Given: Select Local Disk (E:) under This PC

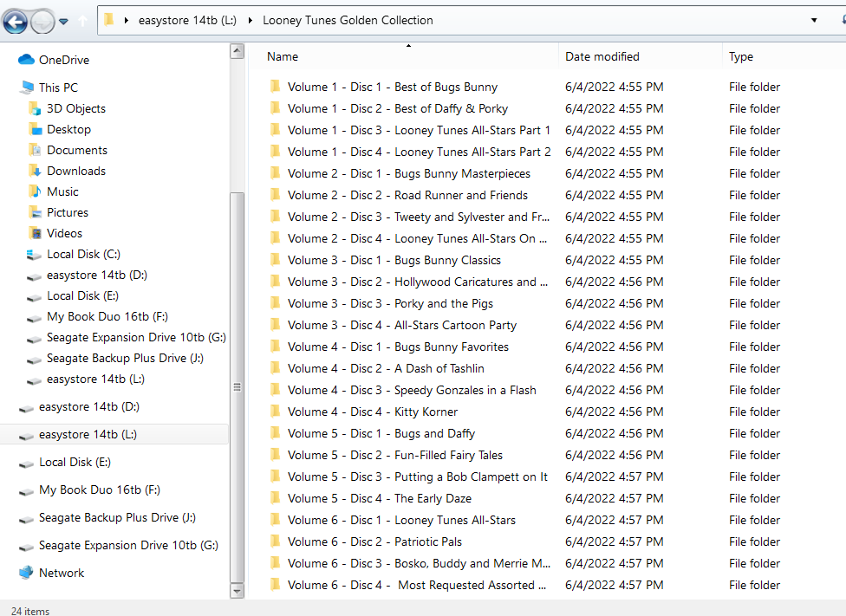Looking at the screenshot, I should (x=82, y=295).
